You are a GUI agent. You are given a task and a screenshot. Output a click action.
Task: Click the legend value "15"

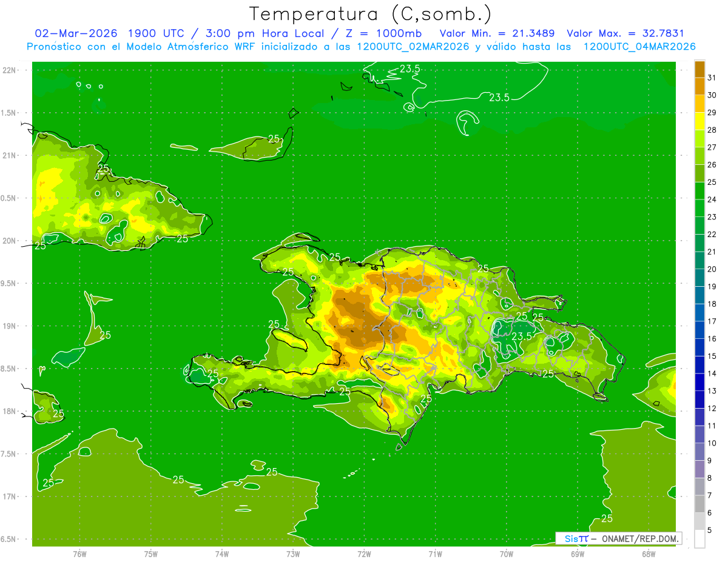[x=712, y=356]
